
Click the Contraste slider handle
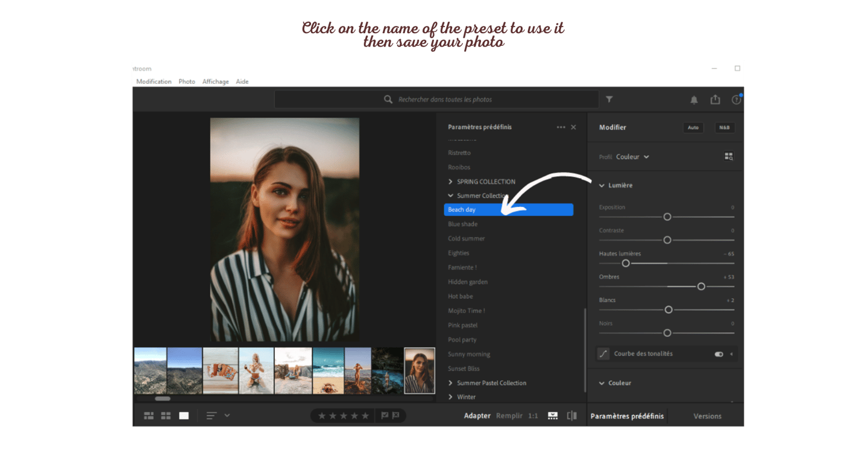click(x=667, y=240)
